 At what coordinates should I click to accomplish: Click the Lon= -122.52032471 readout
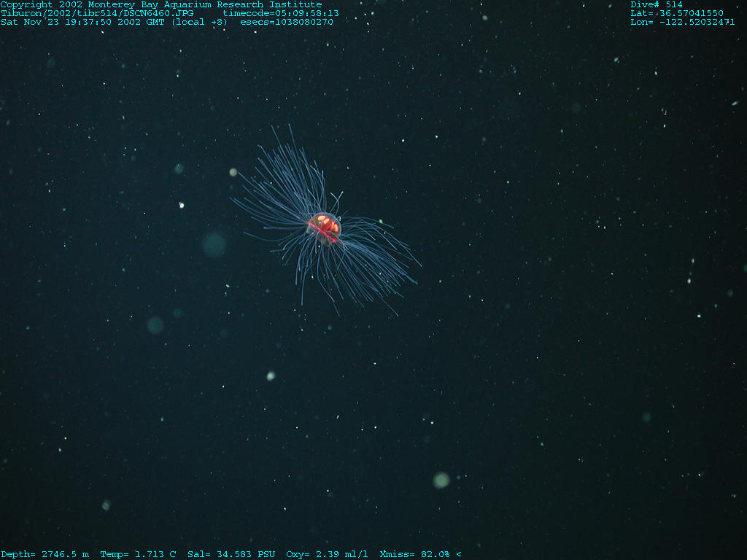click(683, 22)
